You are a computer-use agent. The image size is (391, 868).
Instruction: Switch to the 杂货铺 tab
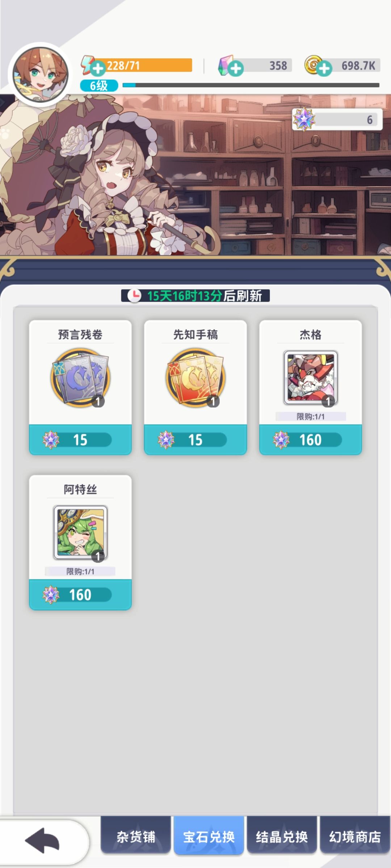point(136,836)
